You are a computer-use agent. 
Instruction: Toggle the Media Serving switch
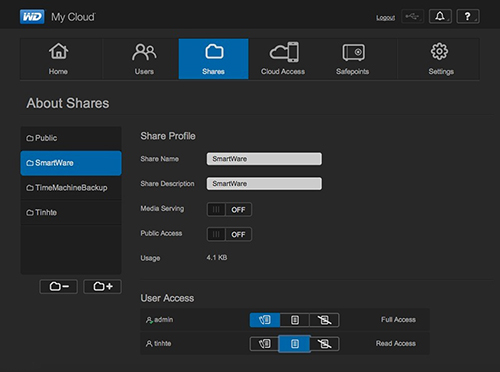(229, 210)
